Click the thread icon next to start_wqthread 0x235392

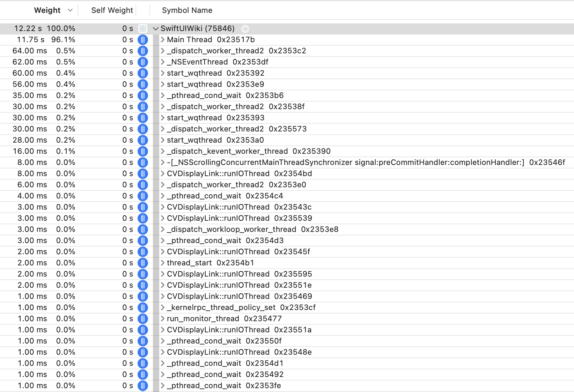coord(142,73)
